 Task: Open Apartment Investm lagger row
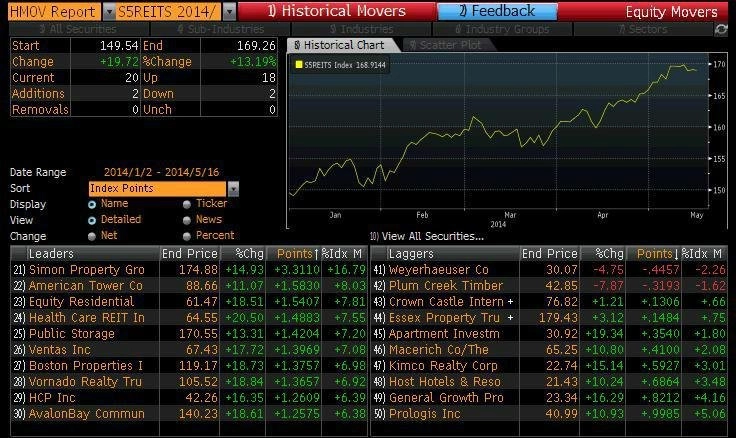(549, 334)
